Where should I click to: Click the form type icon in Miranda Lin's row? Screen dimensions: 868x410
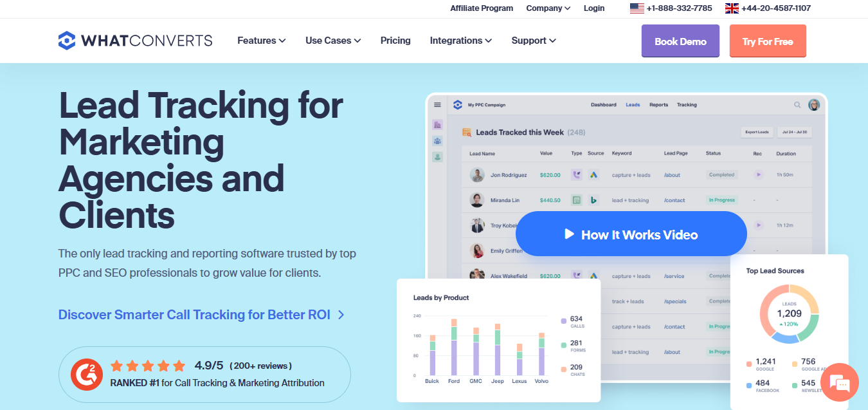[577, 200]
